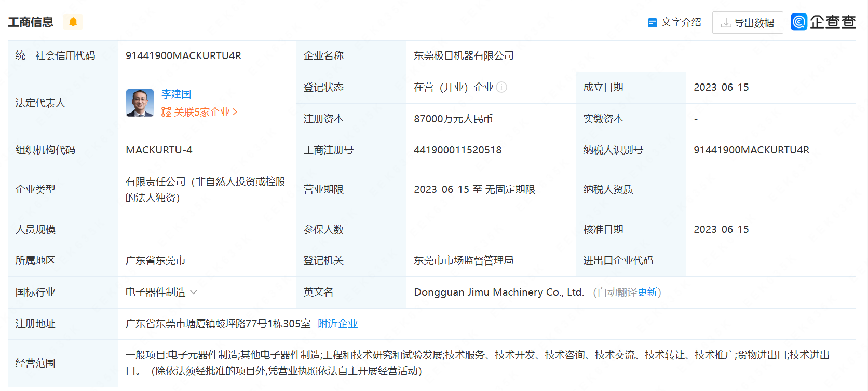Viewport: 868px width, 391px height.
Task: Click the 营业期限 label cell
Action: point(351,190)
